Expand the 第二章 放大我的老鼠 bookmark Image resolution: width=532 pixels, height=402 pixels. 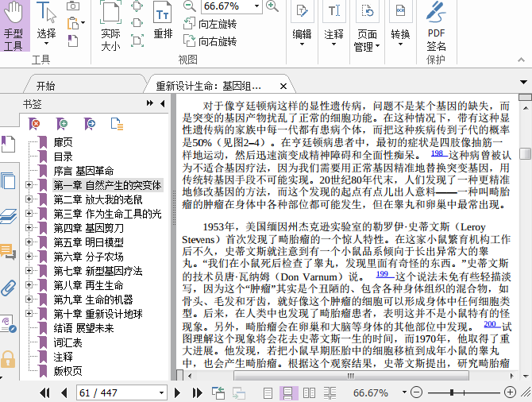point(29,199)
